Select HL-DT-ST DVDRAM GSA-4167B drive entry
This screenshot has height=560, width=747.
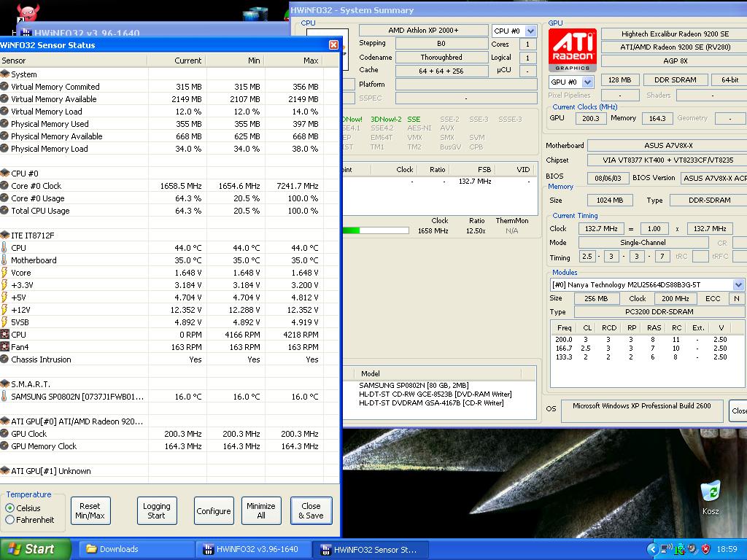coord(430,402)
